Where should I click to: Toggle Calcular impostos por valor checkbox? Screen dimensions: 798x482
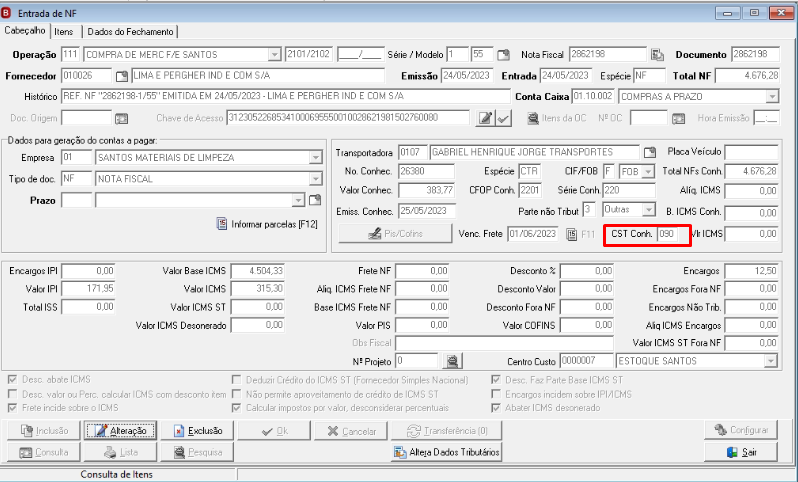(236, 408)
